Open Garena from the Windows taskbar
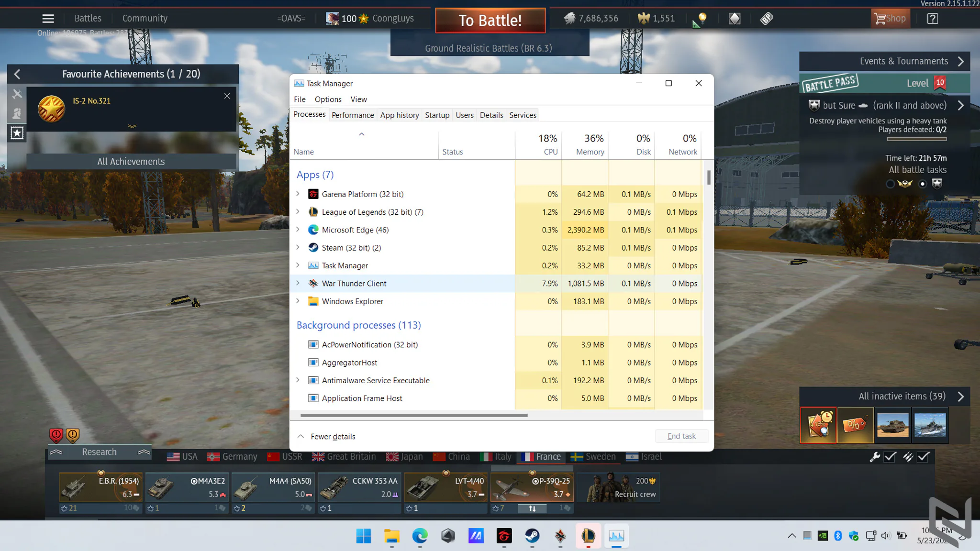 click(504, 536)
